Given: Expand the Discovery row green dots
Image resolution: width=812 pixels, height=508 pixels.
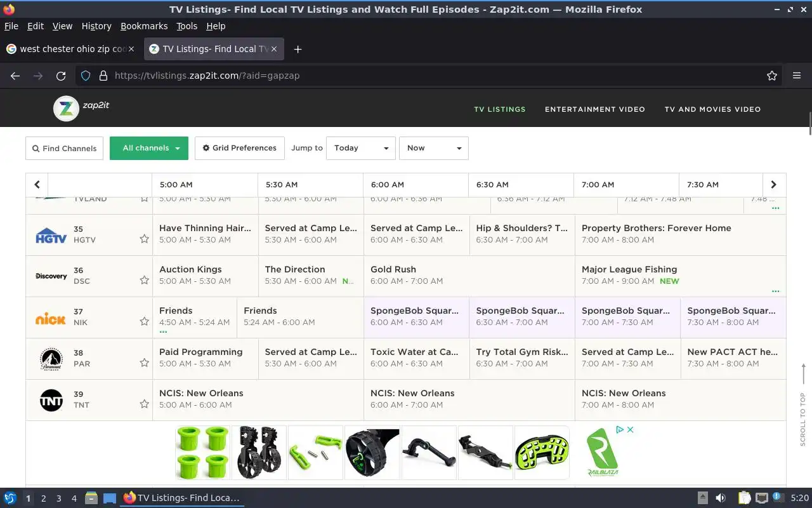Looking at the screenshot, I should (775, 291).
